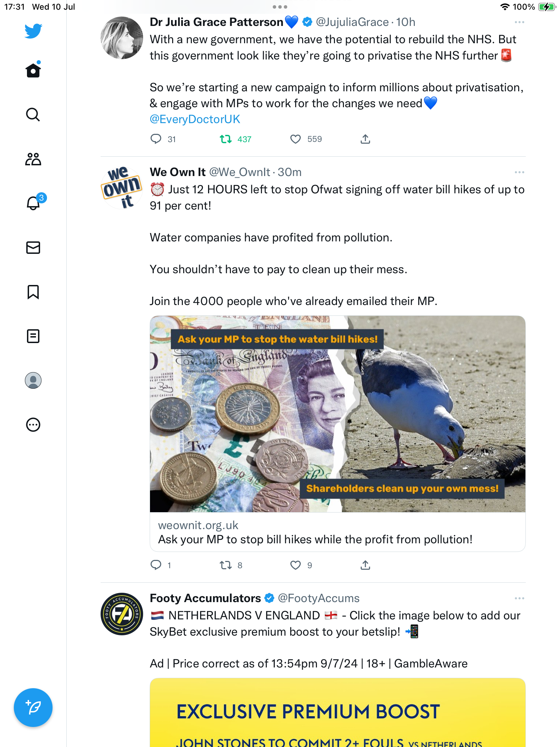Open more options on Footy Accumulators ad
Screen dimensions: 560x747
pos(519,598)
